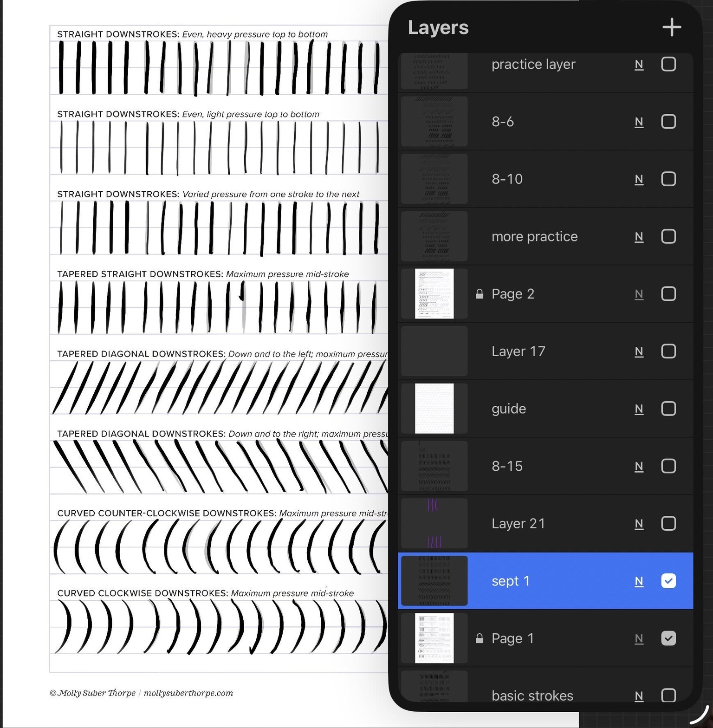713x728 pixels.
Task: Select the 8-15 layer thumbnail
Action: (434, 466)
